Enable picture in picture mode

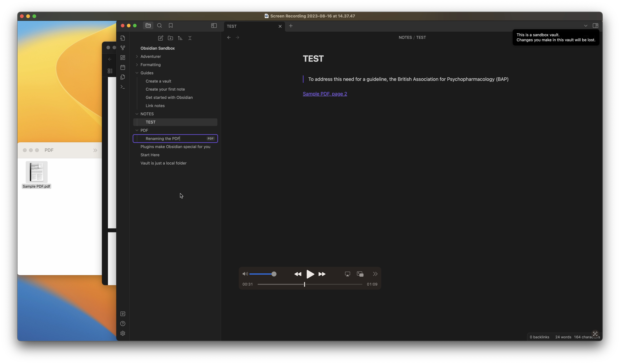[x=360, y=274]
